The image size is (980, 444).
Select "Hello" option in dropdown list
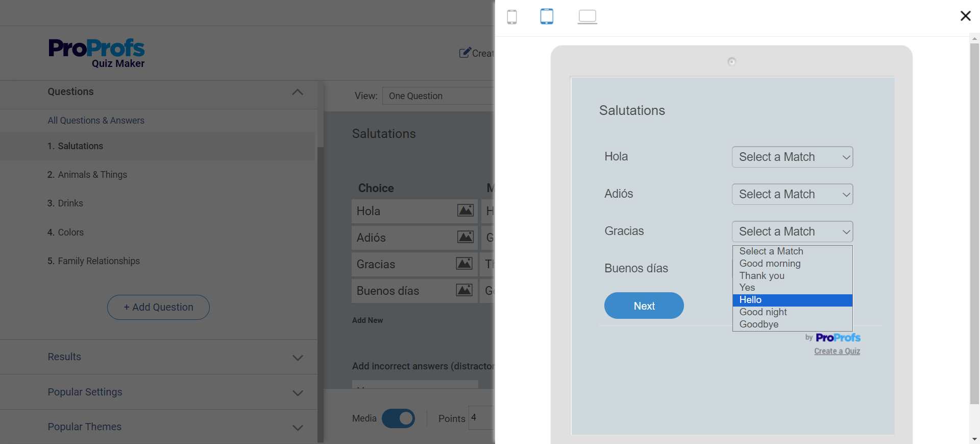[x=750, y=300]
